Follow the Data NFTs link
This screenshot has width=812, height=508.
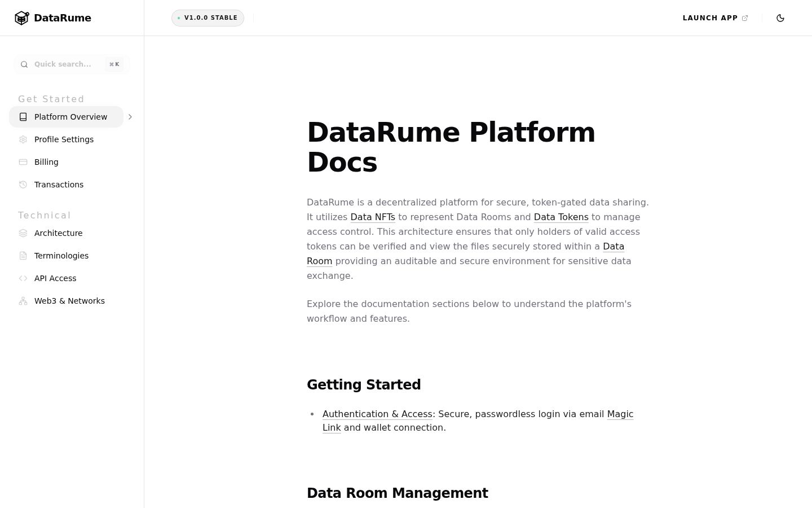click(x=373, y=217)
